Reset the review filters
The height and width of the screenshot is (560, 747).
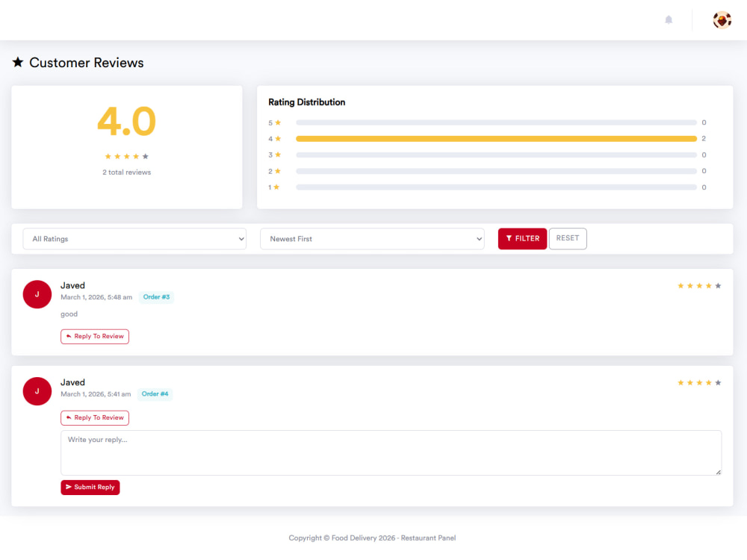click(x=568, y=239)
